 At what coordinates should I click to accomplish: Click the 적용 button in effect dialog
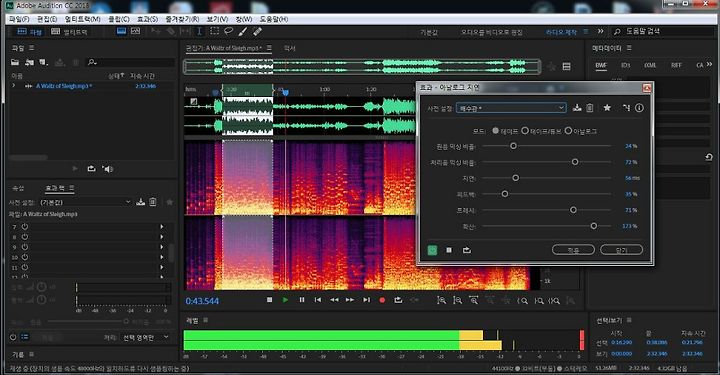click(573, 250)
